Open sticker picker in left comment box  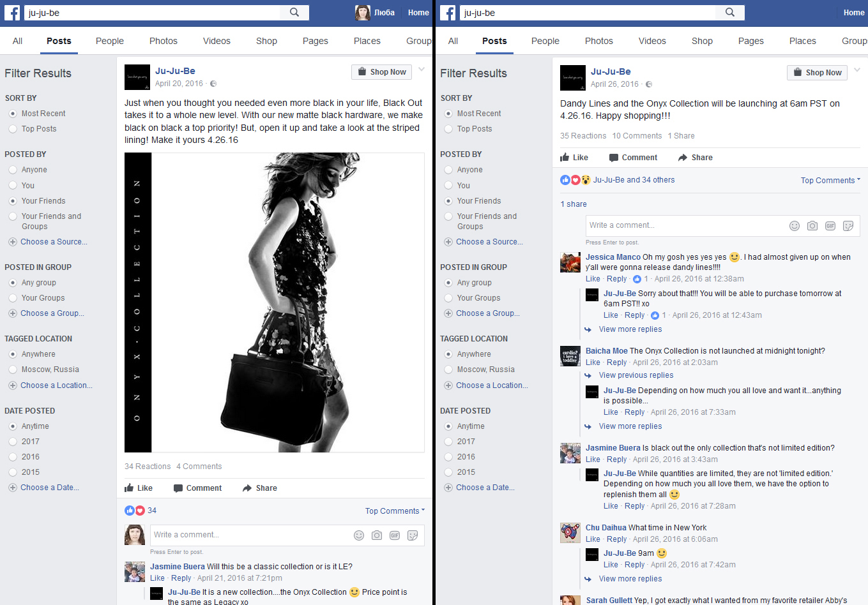coord(413,535)
